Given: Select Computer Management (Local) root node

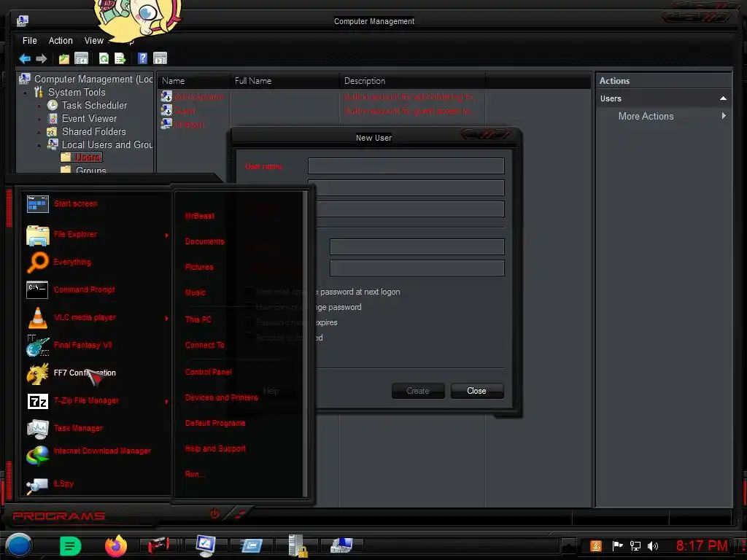Looking at the screenshot, I should (x=93, y=79).
